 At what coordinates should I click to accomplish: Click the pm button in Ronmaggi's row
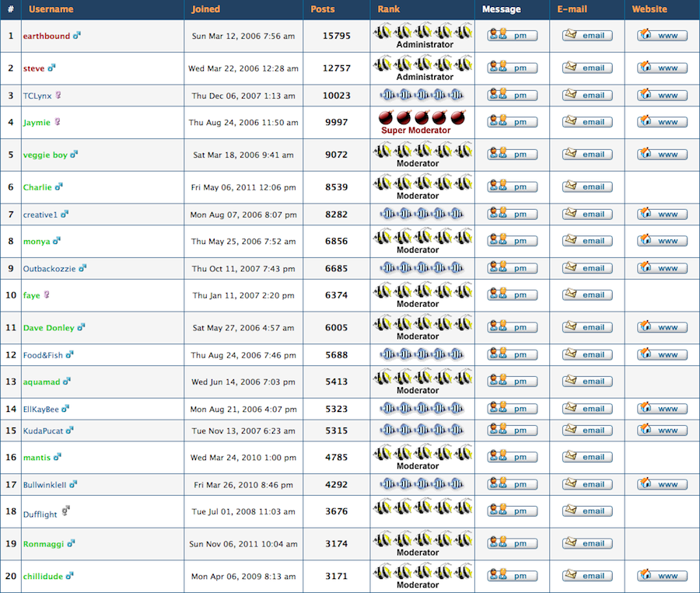pyautogui.click(x=510, y=543)
